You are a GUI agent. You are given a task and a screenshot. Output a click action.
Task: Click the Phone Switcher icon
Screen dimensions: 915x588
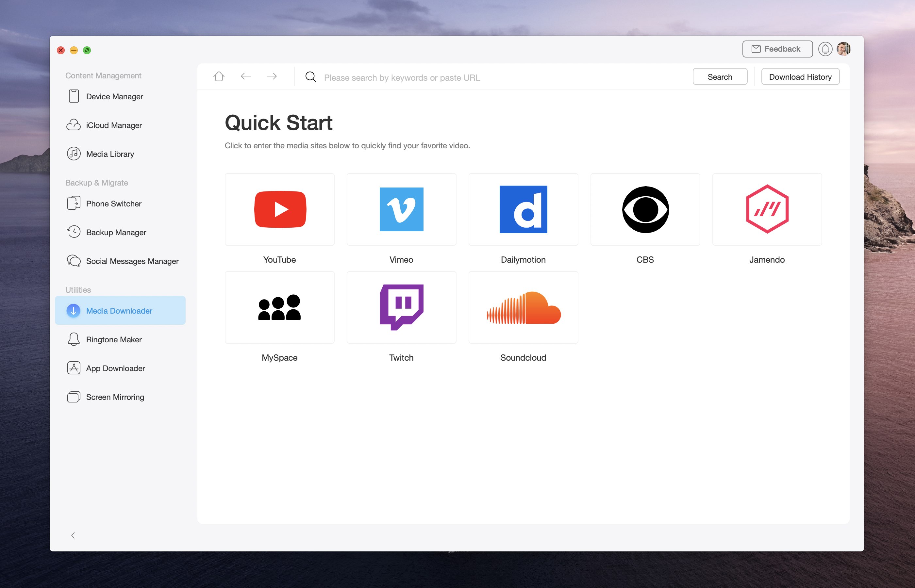pyautogui.click(x=74, y=203)
